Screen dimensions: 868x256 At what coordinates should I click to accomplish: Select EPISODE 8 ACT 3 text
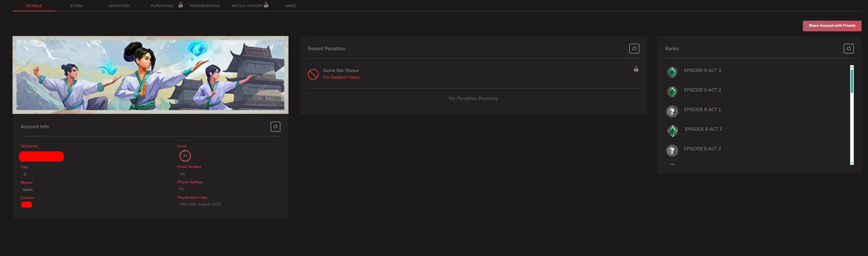pyautogui.click(x=703, y=129)
